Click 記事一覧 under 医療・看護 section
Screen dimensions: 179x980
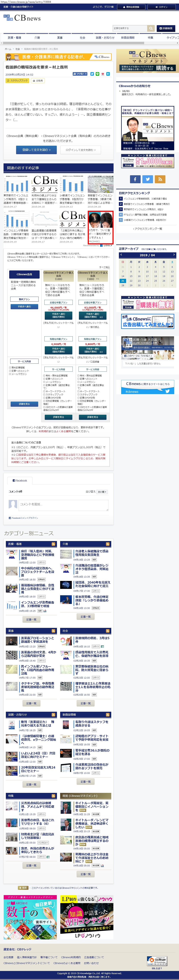click(x=31, y=620)
